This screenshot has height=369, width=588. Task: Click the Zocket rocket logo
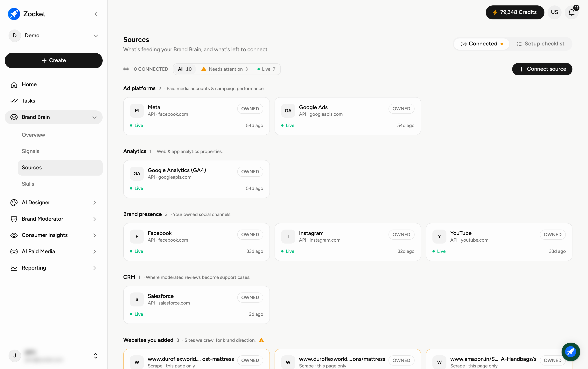pos(14,14)
